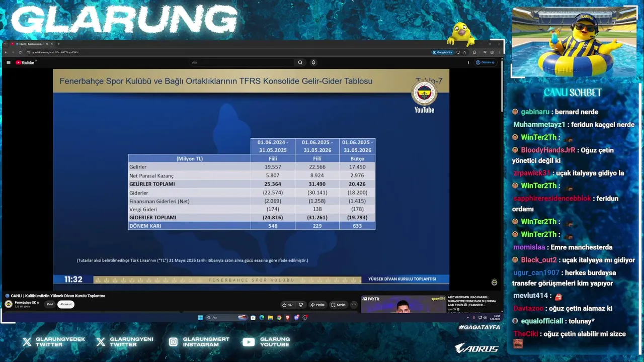The height and width of the screenshot is (362, 644).
Task: Click chat user TheCiki's name
Action: [x=526, y=334]
